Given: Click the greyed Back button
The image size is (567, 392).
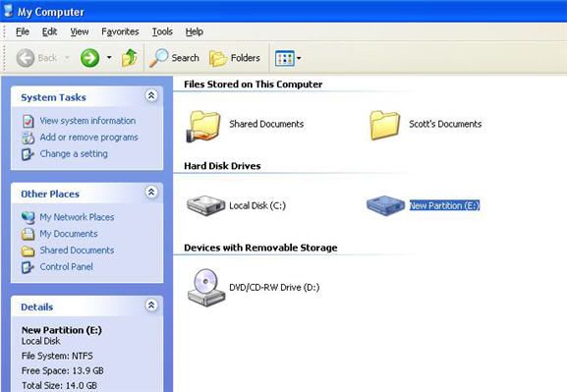Looking at the screenshot, I should click(x=37, y=58).
